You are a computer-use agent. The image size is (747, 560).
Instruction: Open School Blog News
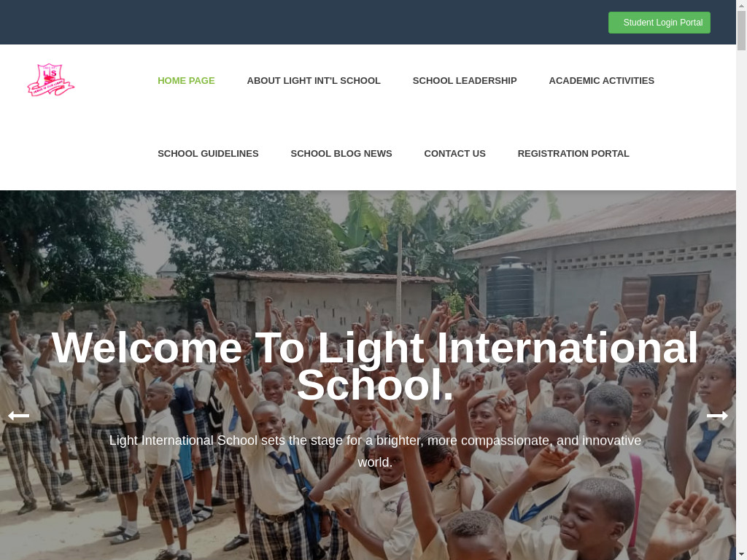[341, 153]
